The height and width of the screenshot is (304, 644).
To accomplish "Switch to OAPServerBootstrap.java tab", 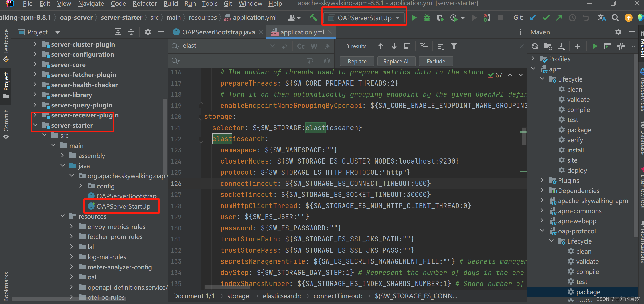I will tap(218, 32).
